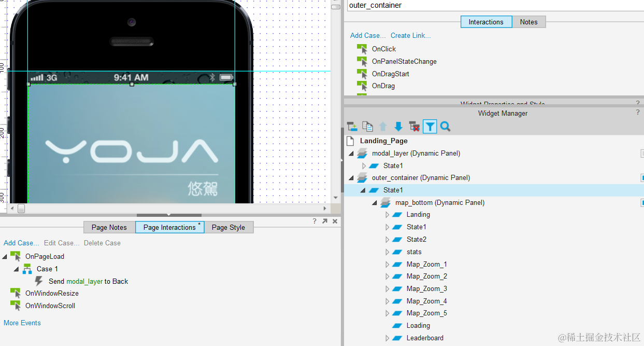Click the Landing_Page page icon
Image resolution: width=644 pixels, height=346 pixels.
pyautogui.click(x=351, y=141)
